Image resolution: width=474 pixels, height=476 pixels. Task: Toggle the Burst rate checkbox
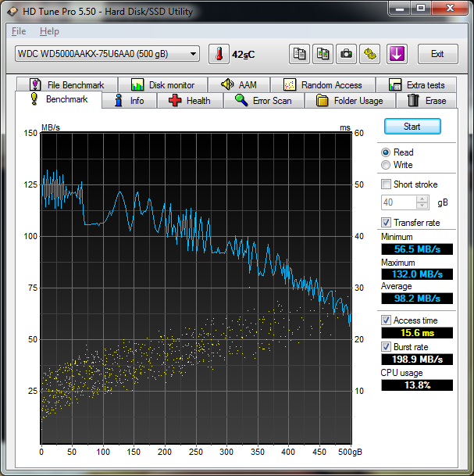(386, 346)
